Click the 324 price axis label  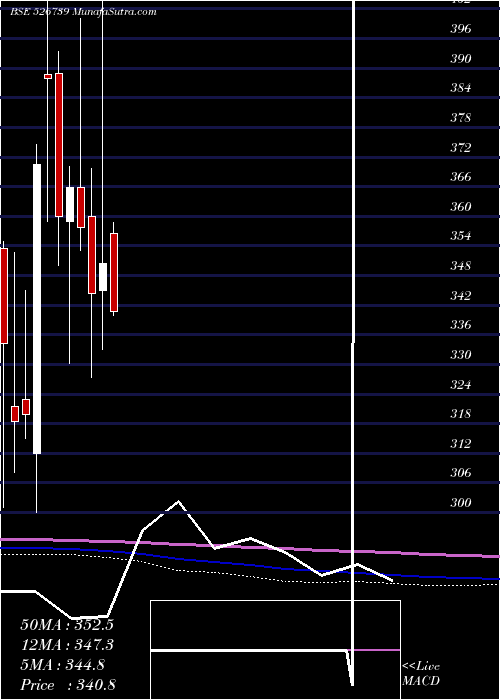(x=461, y=384)
